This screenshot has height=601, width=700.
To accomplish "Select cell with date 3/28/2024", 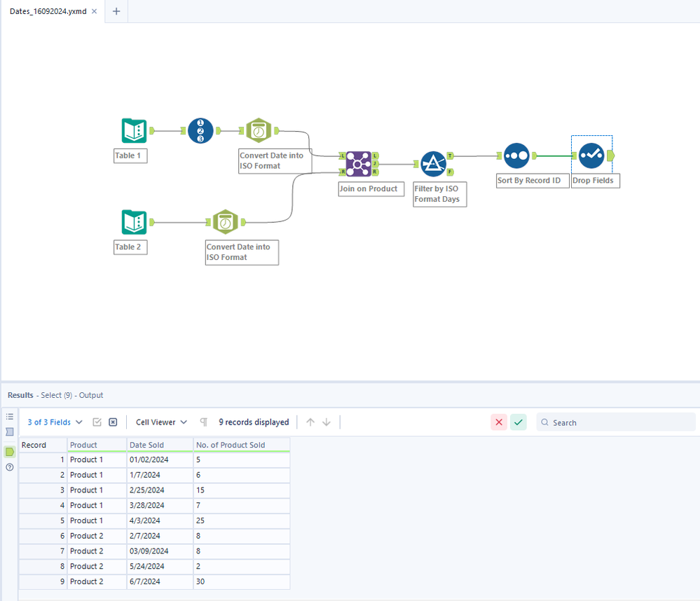I will [x=160, y=505].
